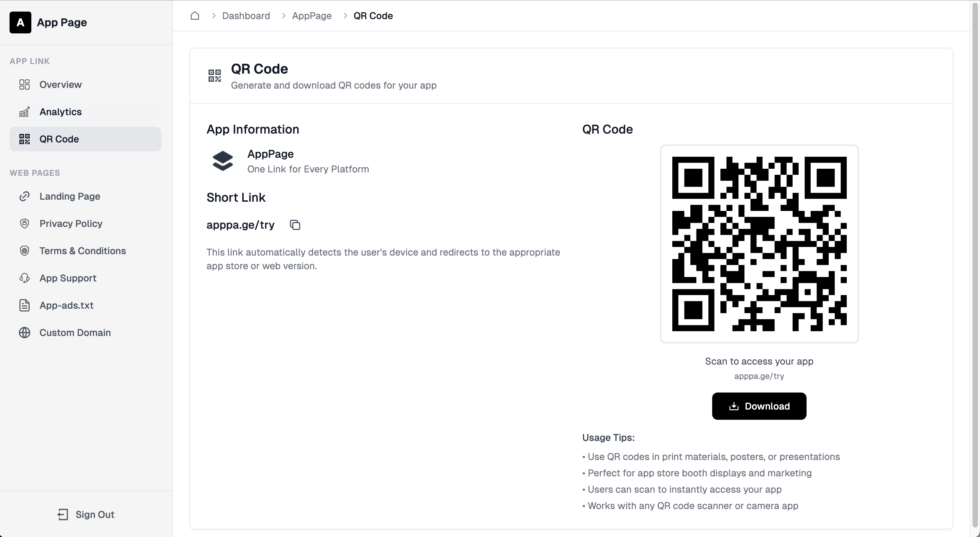
Task: Click the AppPage layered app icon
Action: point(223,161)
